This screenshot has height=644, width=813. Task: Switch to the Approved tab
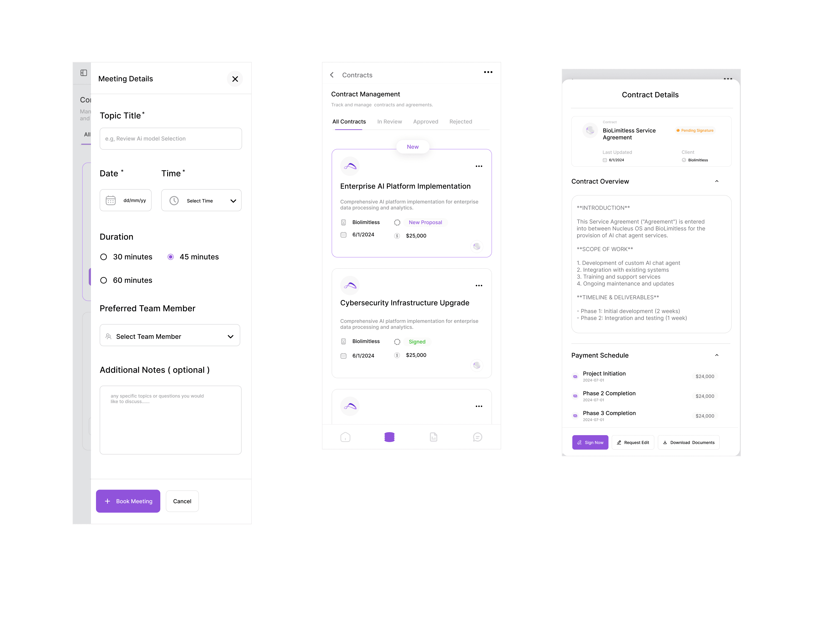[425, 122]
